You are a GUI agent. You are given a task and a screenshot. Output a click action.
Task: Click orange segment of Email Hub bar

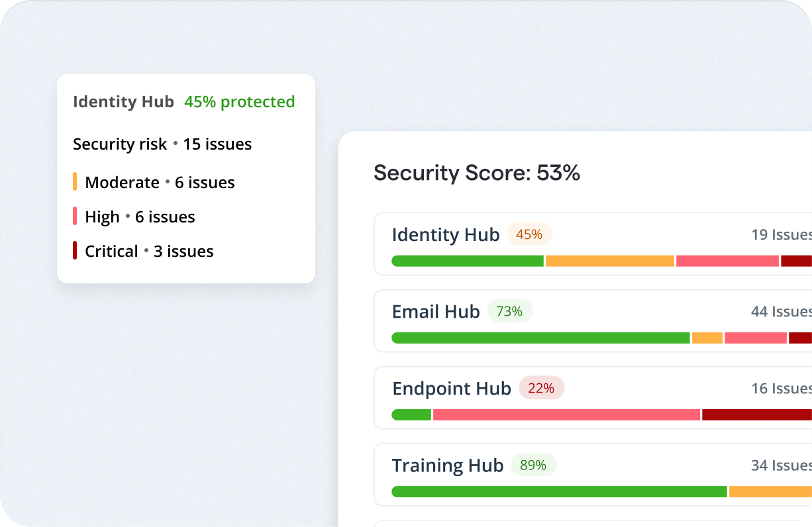707,338
